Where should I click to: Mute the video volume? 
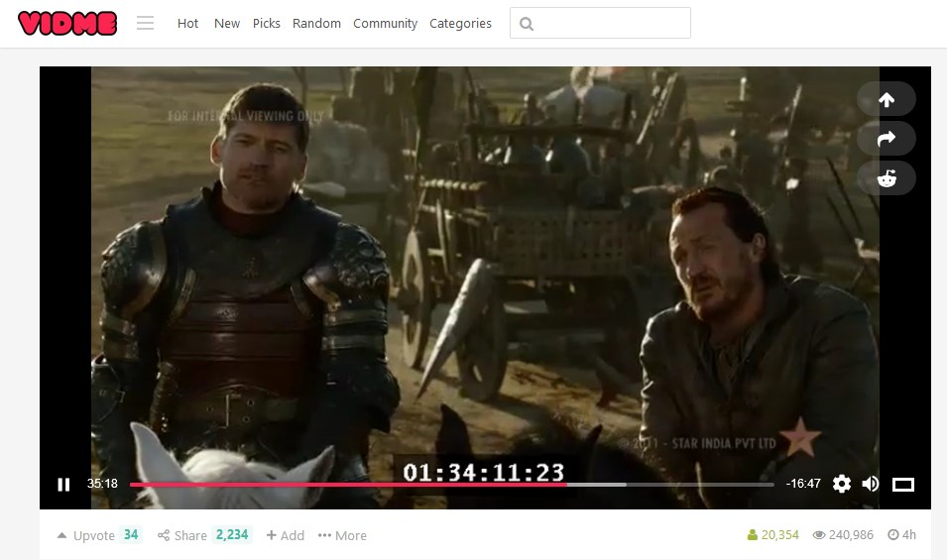(x=871, y=484)
